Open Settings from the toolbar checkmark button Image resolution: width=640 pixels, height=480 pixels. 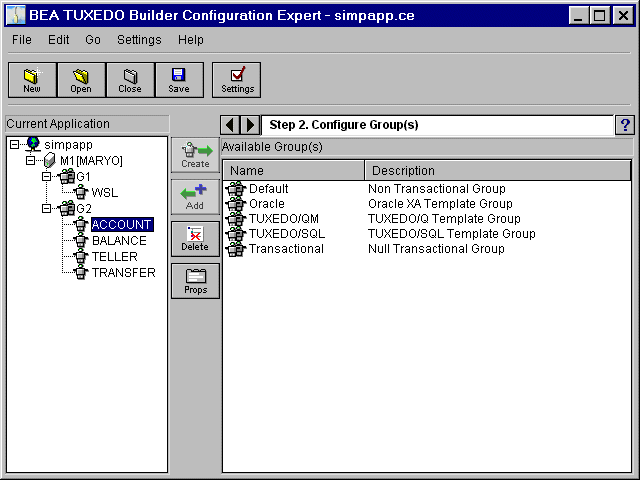pyautogui.click(x=236, y=80)
